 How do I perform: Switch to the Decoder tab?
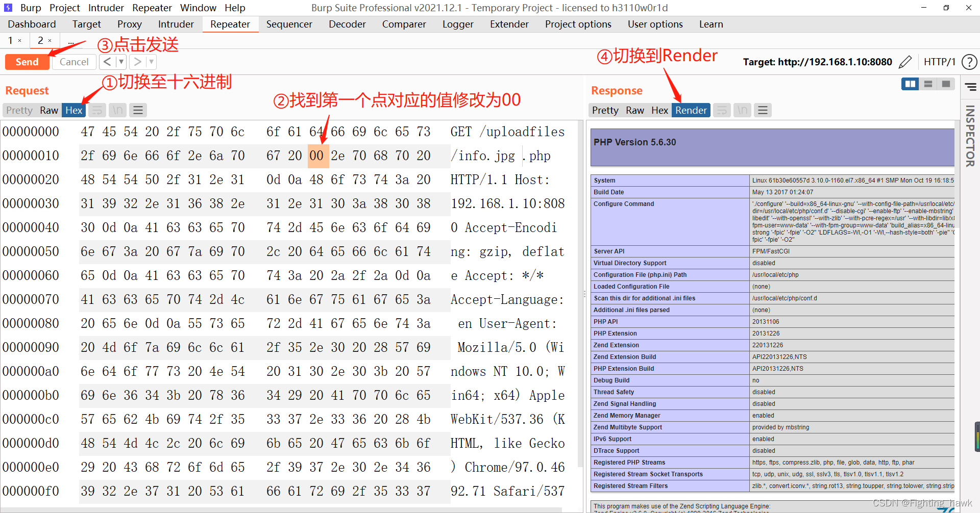347,24
